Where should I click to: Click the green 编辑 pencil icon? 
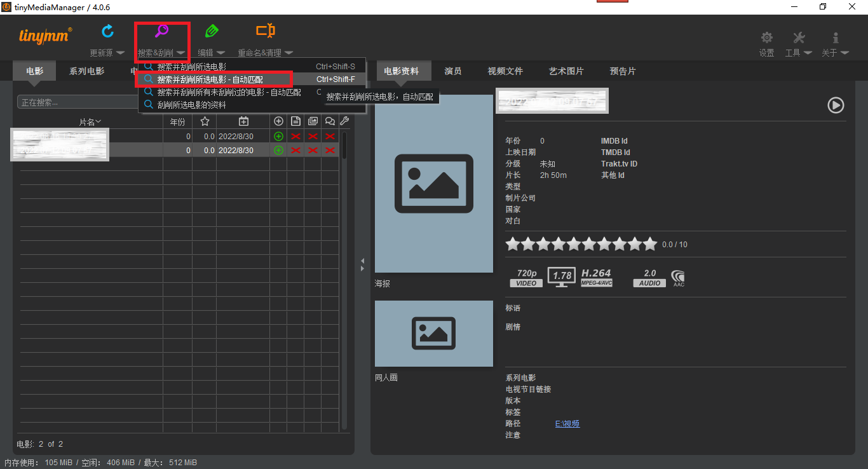[x=212, y=31]
